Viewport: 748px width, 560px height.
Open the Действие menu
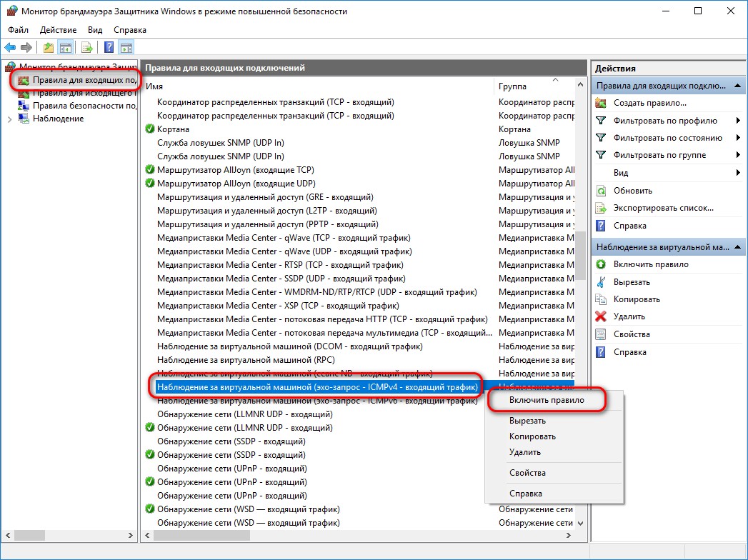coord(58,29)
